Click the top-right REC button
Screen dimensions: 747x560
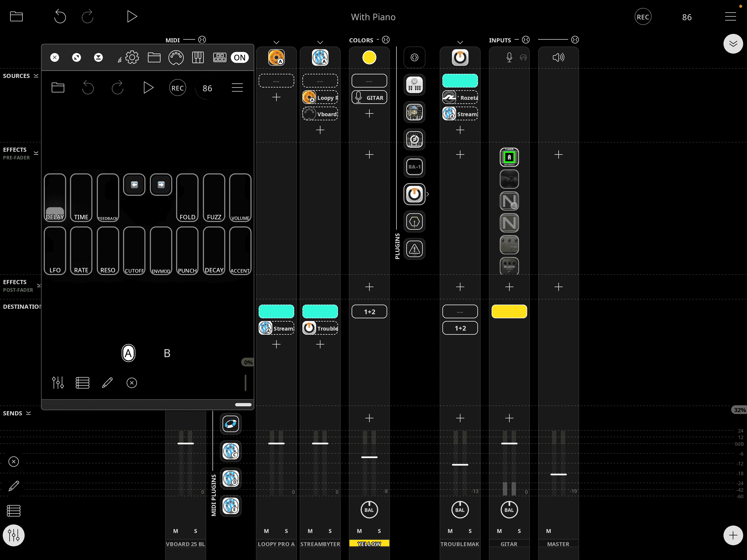click(643, 17)
